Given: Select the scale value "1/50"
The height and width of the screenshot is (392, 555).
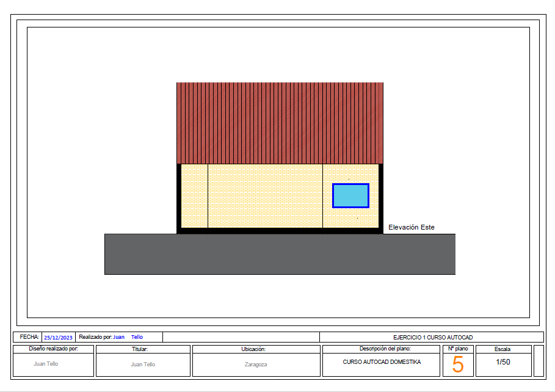Looking at the screenshot, I should pos(503,362).
